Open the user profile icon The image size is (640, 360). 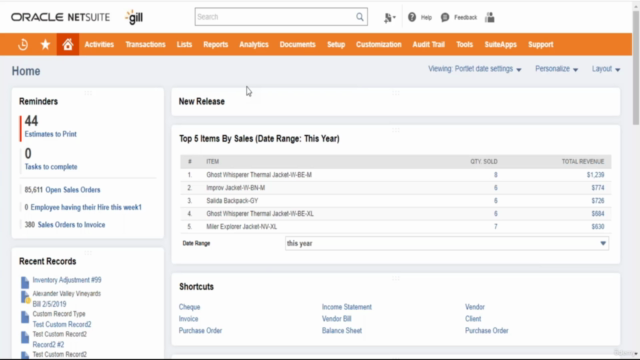point(490,17)
